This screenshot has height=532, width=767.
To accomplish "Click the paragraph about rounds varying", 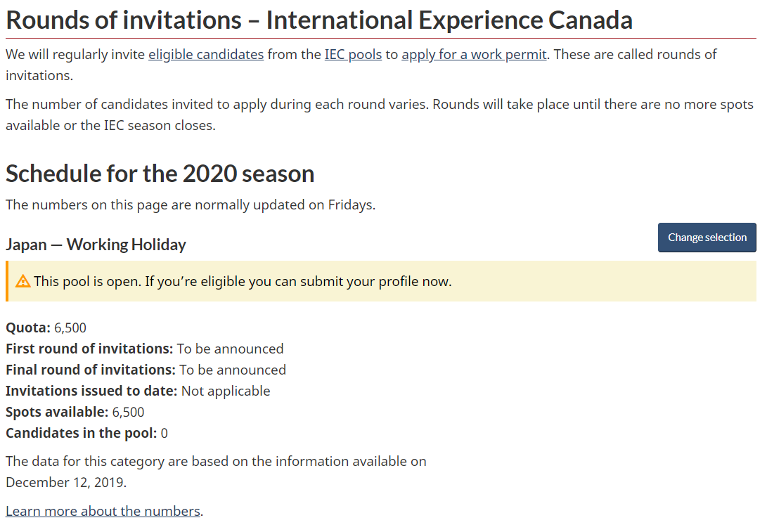I will click(x=380, y=115).
